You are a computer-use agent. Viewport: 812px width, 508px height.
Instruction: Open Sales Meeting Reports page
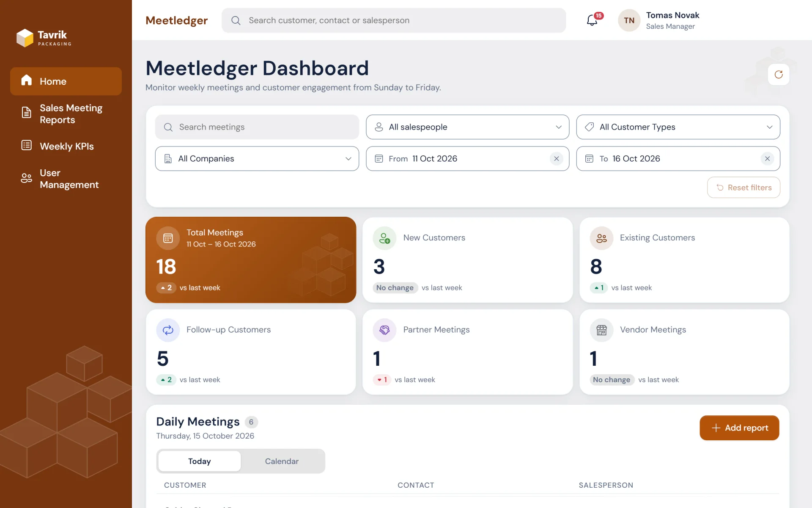coord(66,114)
